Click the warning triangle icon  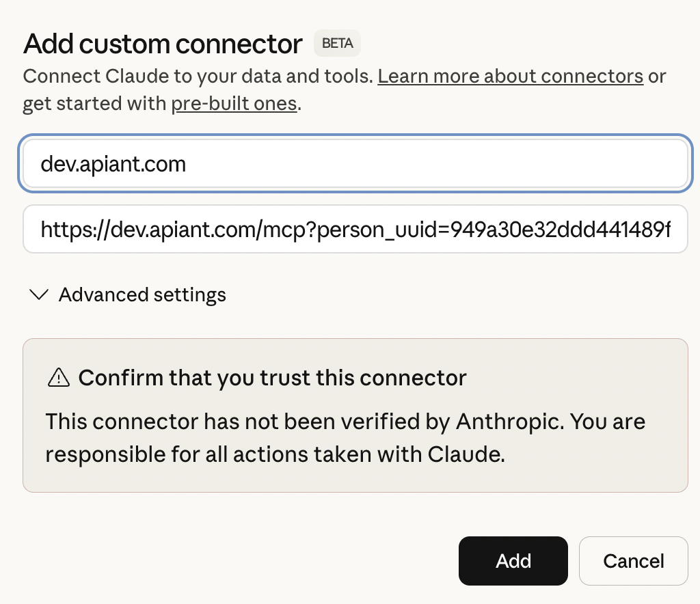59,377
